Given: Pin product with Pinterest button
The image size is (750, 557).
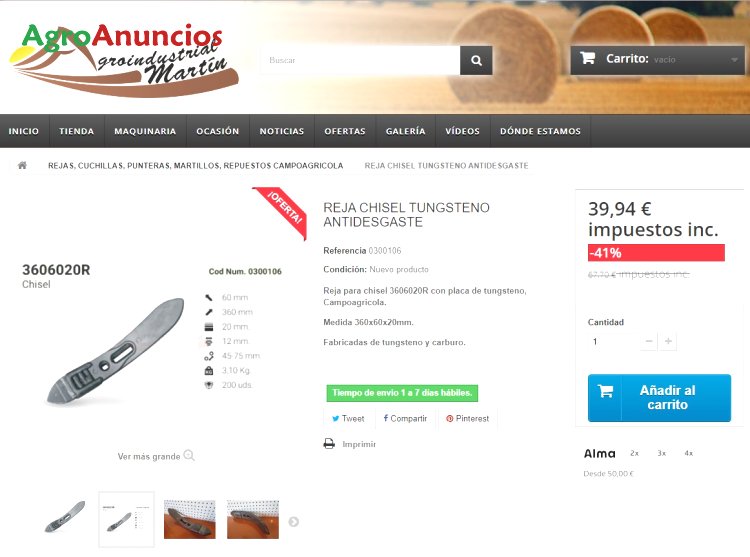Looking at the screenshot, I should 467,418.
